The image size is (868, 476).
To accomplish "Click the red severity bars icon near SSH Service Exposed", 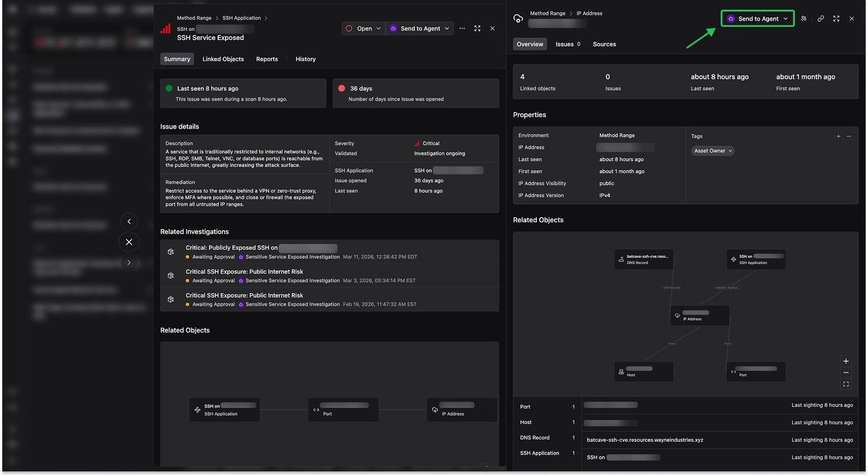I will click(x=166, y=28).
